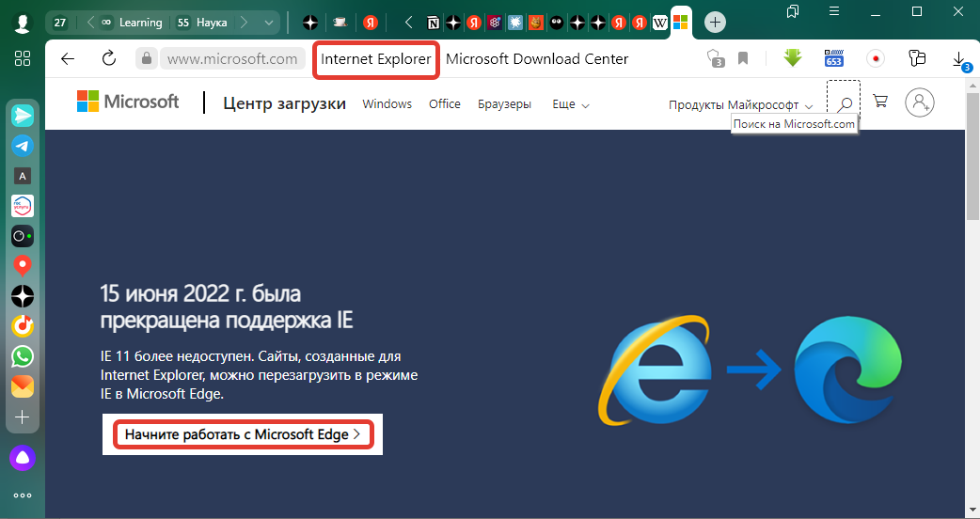Open the Office navigation link
The height and width of the screenshot is (519, 980).
pos(444,104)
